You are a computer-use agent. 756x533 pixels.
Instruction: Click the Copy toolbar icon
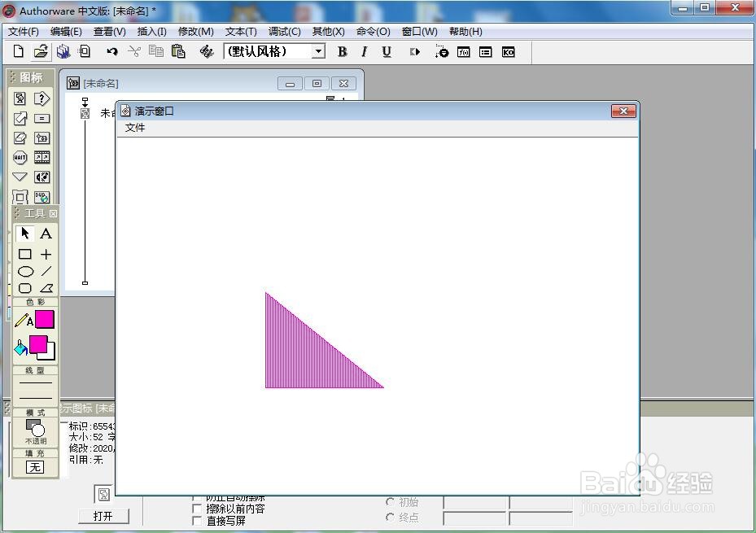click(x=155, y=51)
